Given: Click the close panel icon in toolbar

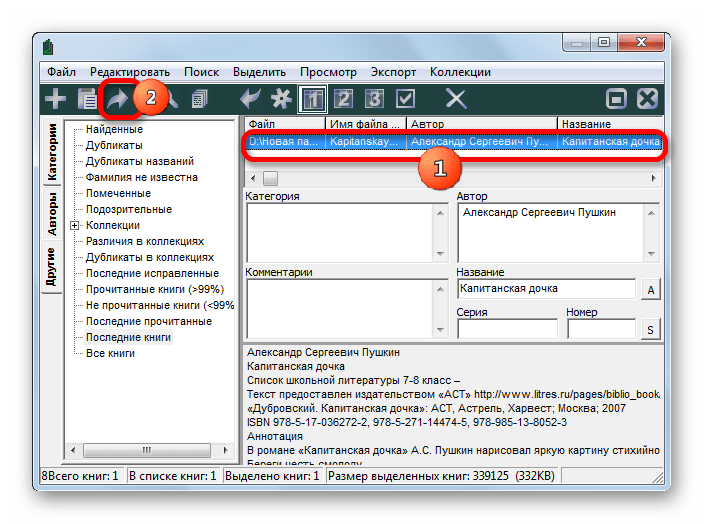Looking at the screenshot, I should [647, 99].
